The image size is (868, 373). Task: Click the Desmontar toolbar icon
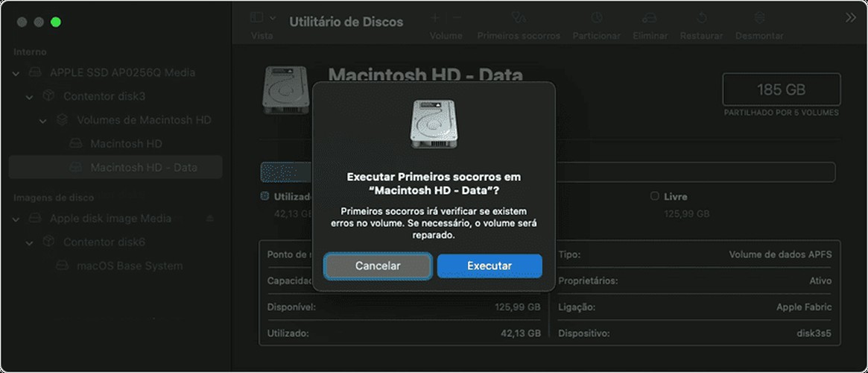[x=759, y=18]
